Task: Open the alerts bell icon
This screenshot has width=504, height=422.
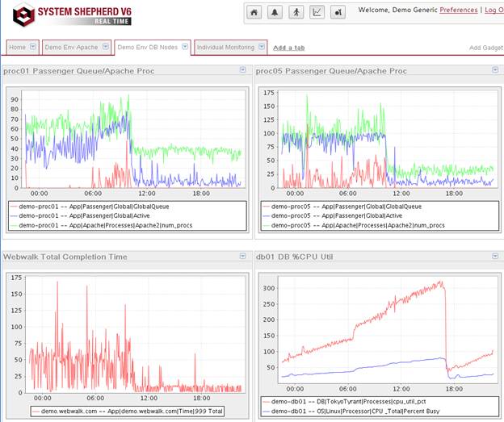Action: coord(275,13)
